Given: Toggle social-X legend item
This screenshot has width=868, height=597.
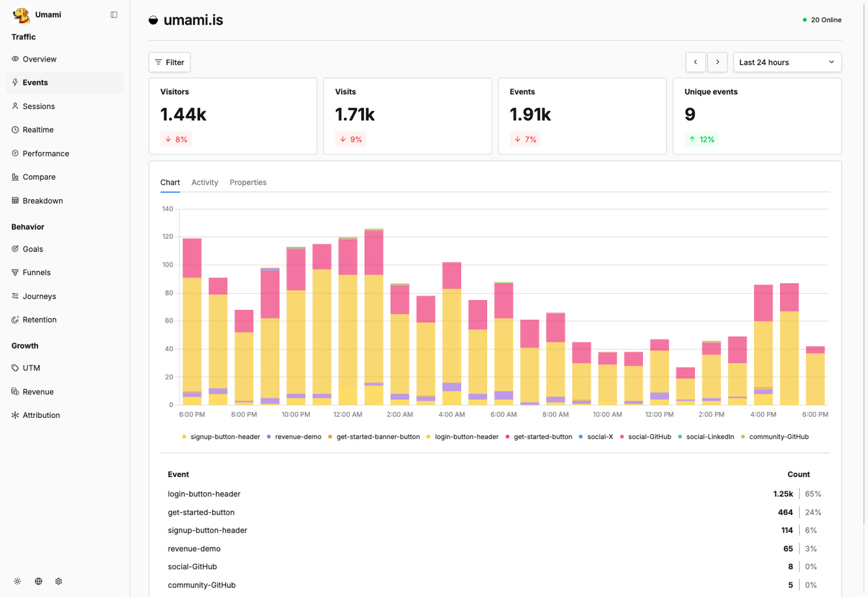Looking at the screenshot, I should tap(596, 437).
